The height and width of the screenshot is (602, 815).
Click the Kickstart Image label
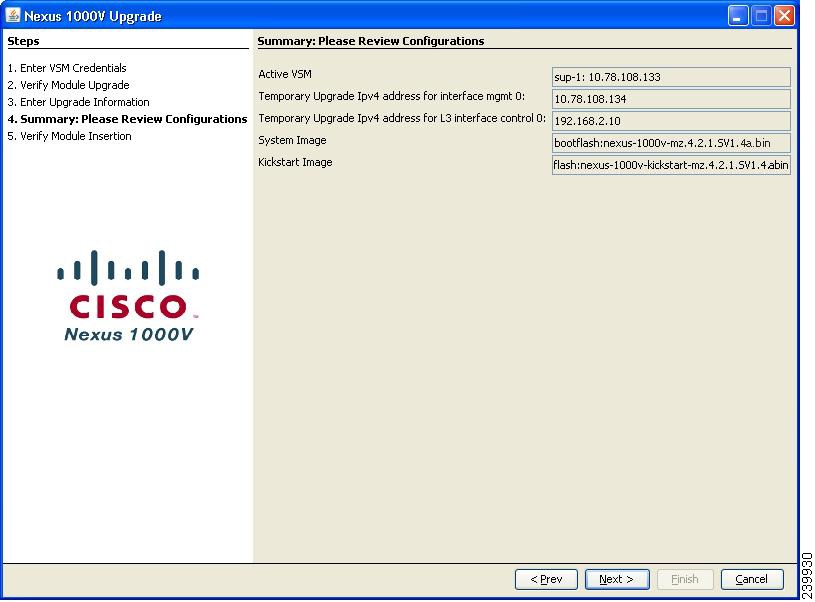[x=295, y=162]
